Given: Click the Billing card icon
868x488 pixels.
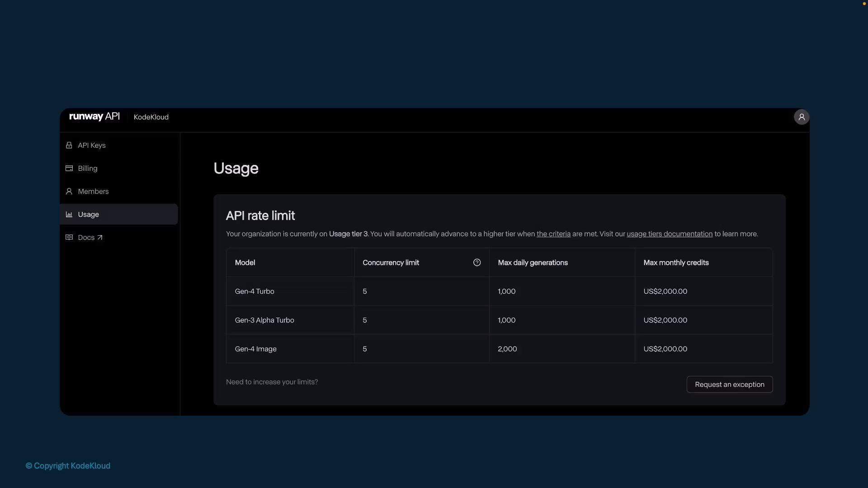Looking at the screenshot, I should click(69, 168).
